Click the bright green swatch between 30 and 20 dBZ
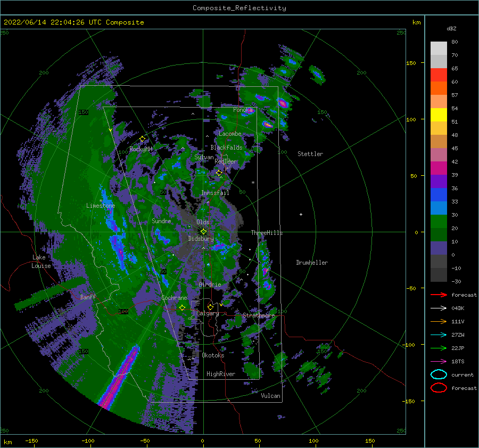Image resolution: width=479 pixels, height=448 pixels. [439, 222]
